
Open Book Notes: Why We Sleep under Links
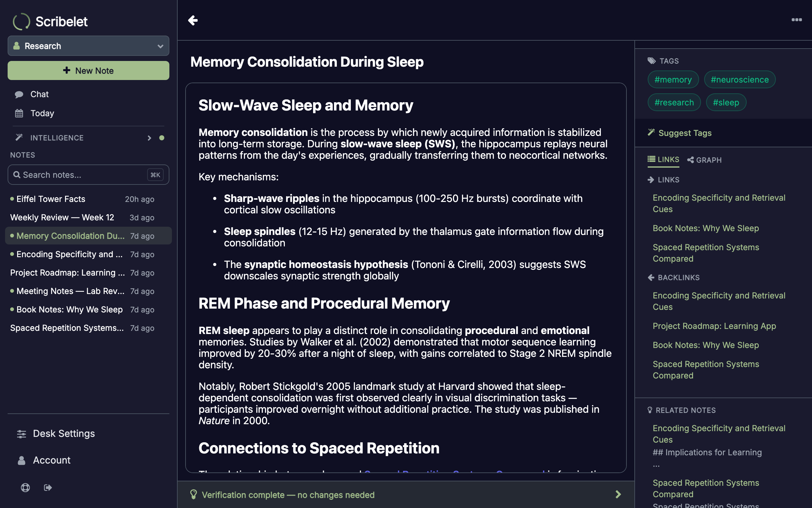point(706,228)
